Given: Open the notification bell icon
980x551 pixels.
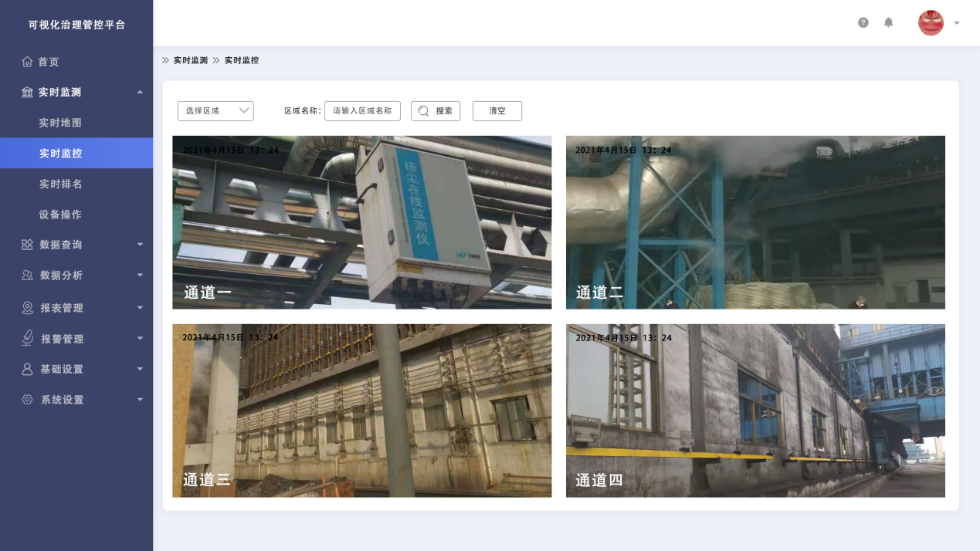Looking at the screenshot, I should pos(888,23).
